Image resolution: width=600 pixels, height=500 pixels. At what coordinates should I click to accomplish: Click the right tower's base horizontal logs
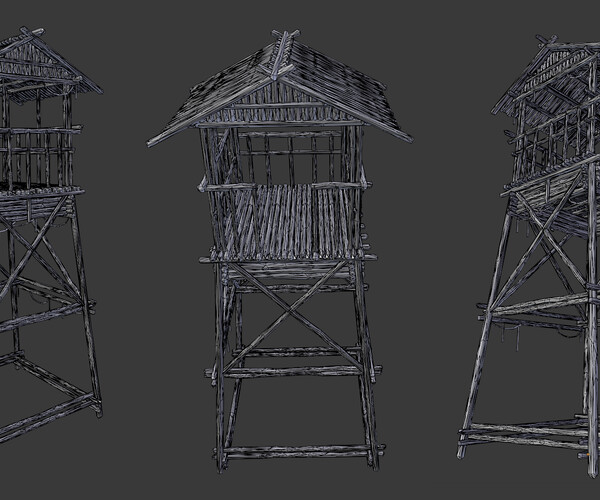524,432
